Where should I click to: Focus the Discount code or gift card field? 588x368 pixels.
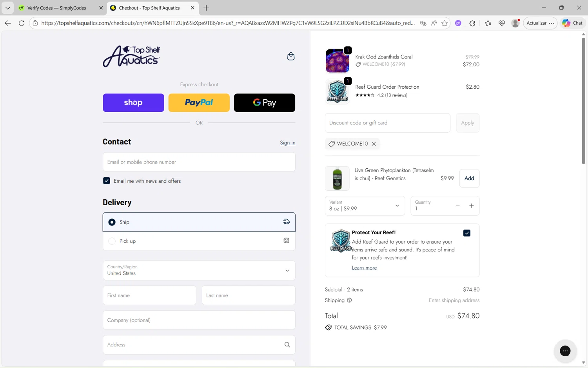click(x=388, y=123)
